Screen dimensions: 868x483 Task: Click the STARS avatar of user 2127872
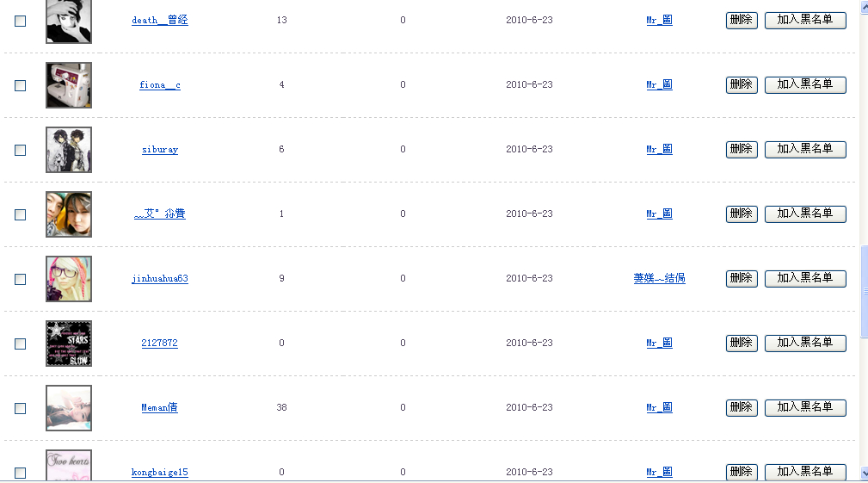click(x=69, y=344)
